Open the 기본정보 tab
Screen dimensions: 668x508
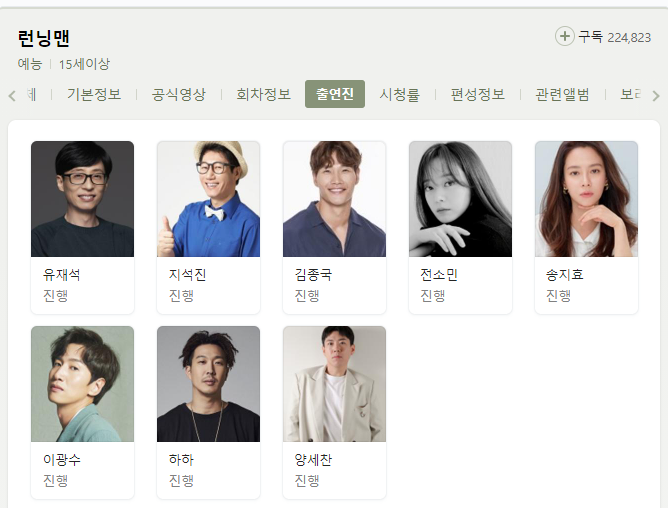[x=94, y=94]
